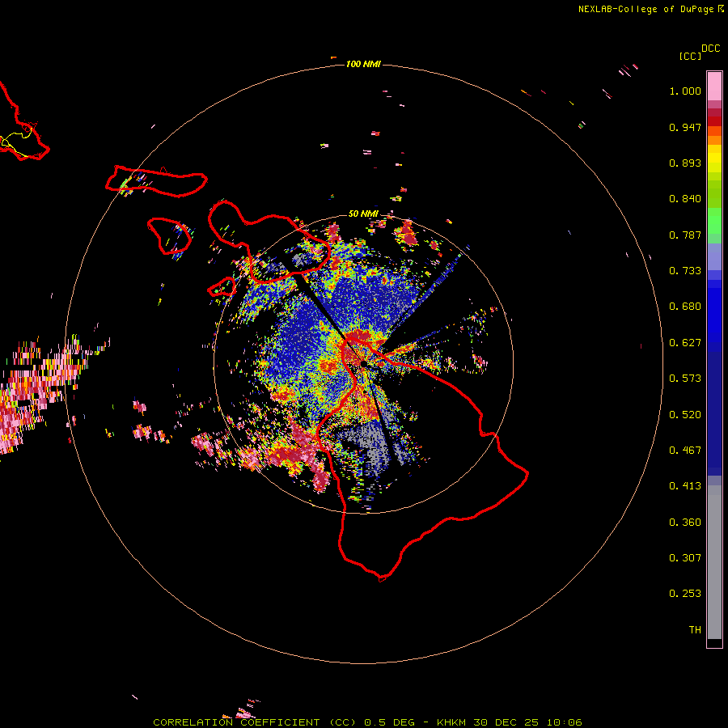Click the gray low-value band of color bar
The image size is (728, 728).
pos(714,562)
